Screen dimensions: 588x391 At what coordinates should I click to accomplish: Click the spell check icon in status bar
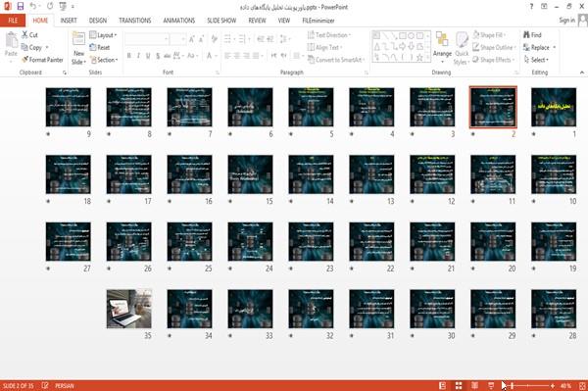45,385
